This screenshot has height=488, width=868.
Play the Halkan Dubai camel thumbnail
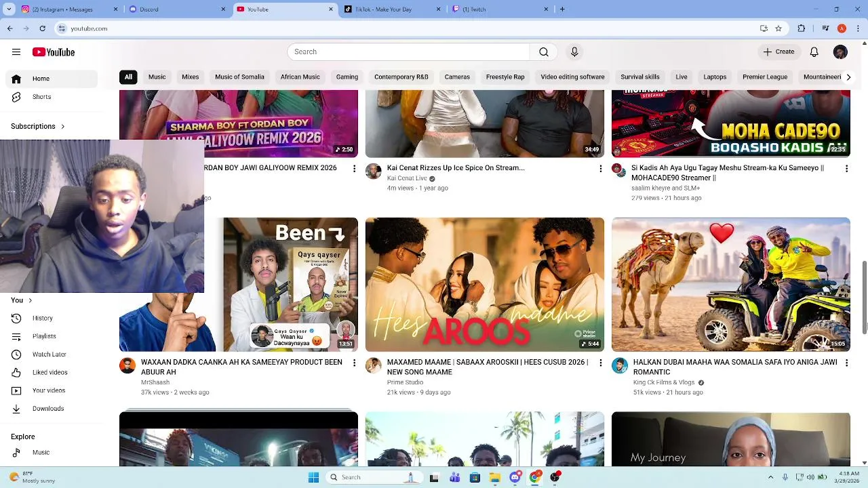[731, 285]
